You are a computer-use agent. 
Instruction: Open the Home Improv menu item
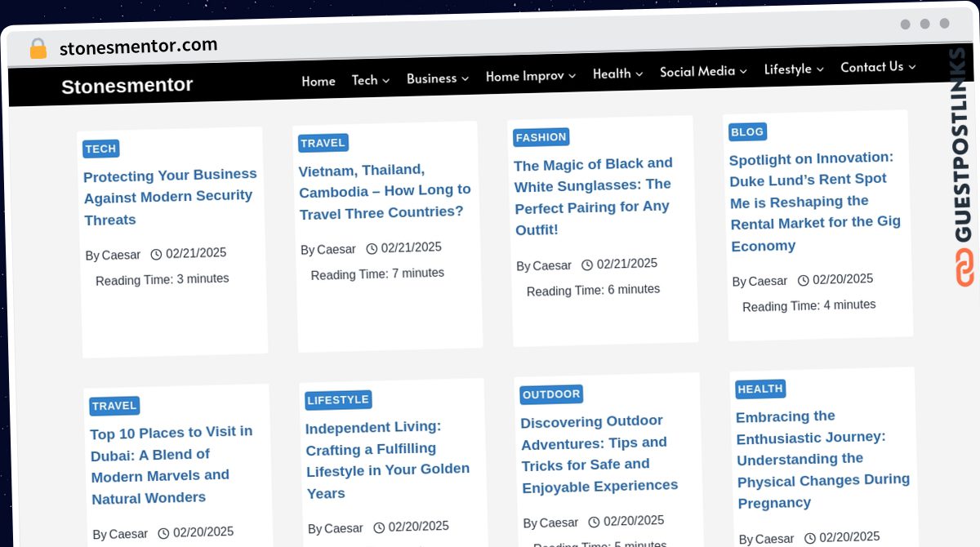pos(524,76)
